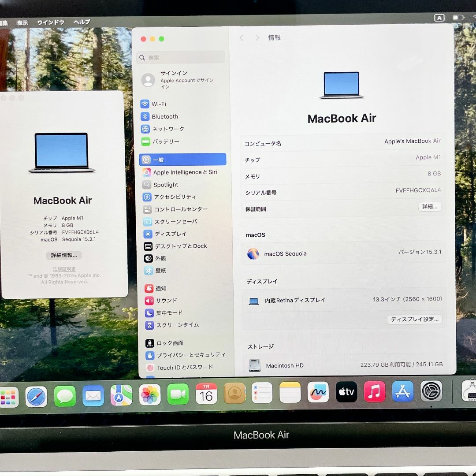Open Photos from the Dock

click(150, 394)
